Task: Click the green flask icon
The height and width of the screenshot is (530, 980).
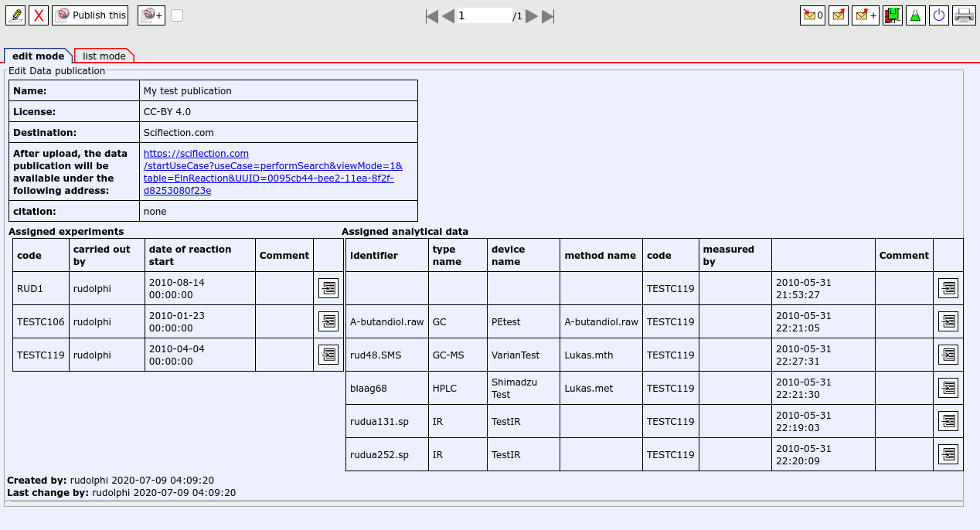Action: [x=916, y=15]
